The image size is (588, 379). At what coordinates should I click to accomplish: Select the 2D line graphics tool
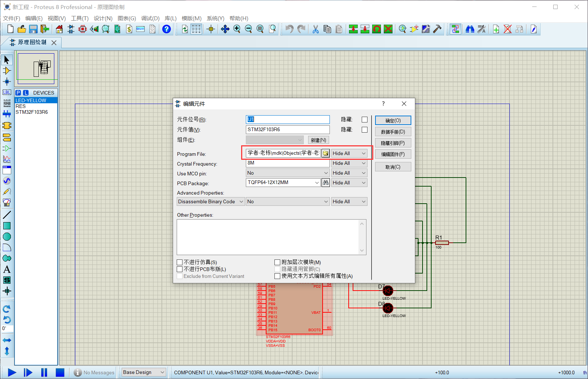click(7, 215)
